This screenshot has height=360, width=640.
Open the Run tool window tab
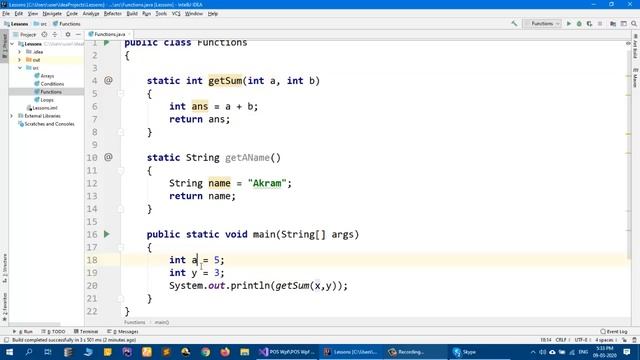pos(23,331)
